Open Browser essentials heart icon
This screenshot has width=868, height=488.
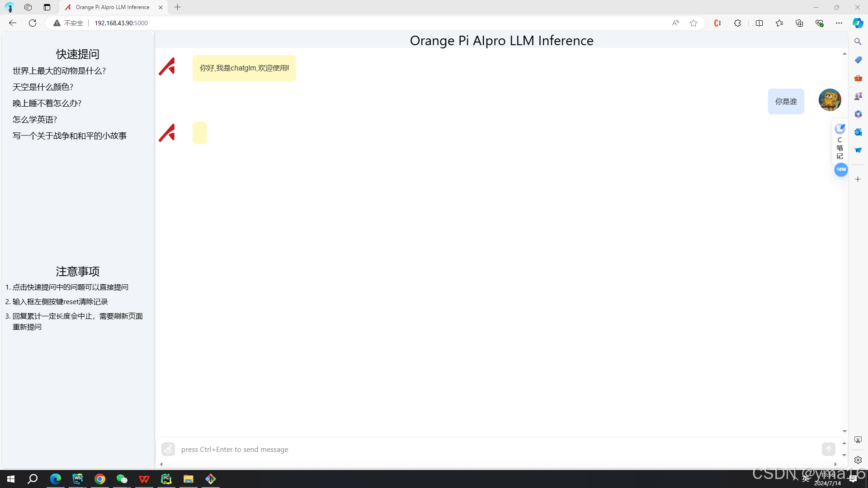point(819,23)
